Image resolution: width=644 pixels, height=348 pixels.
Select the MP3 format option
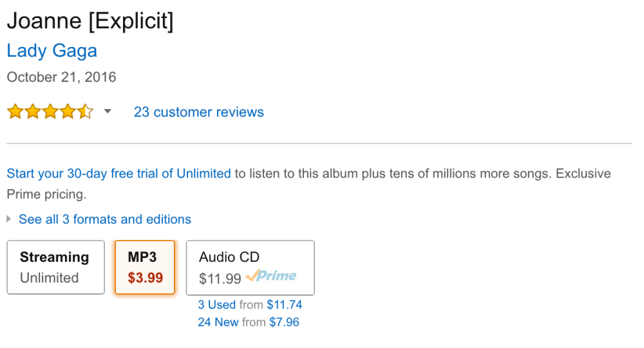point(145,267)
